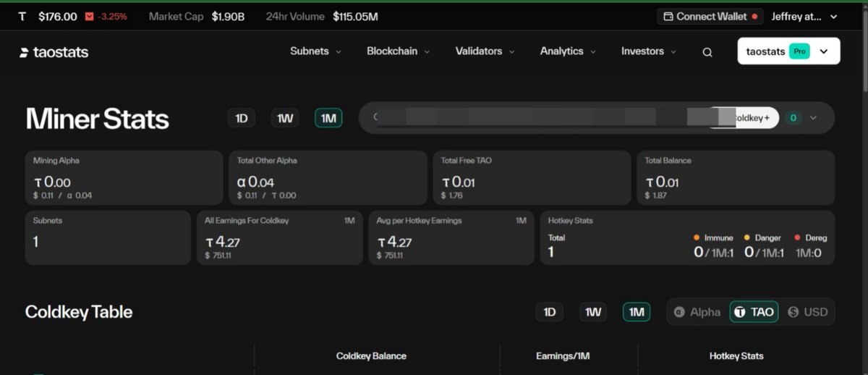
Task: Click the Subnets count card
Action: coord(108,237)
